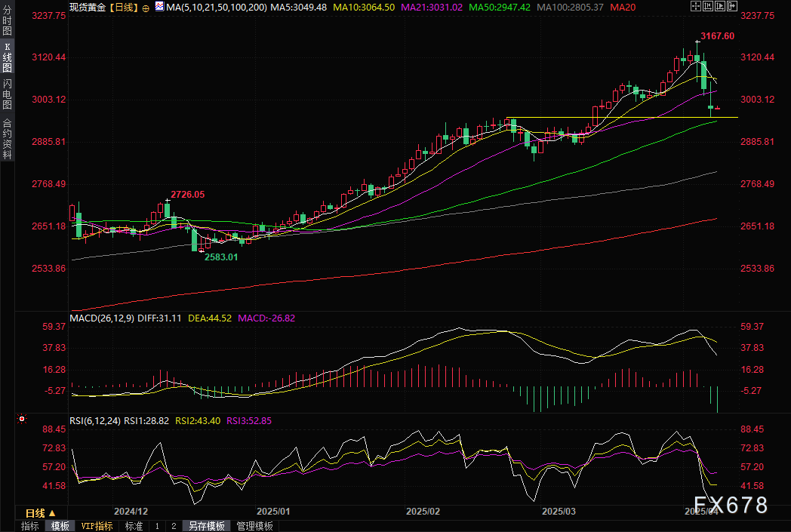Open the 合约资料 sidebar tab
This screenshot has width=791, height=532.
pos(8,138)
